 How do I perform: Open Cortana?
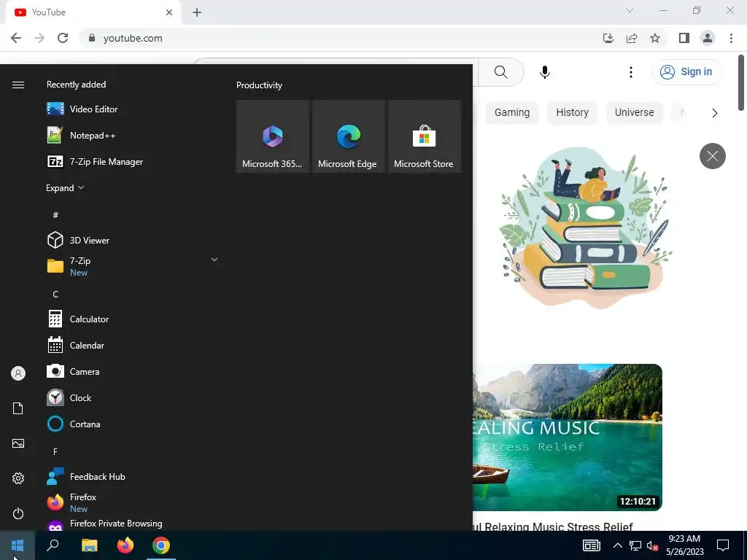coord(131,424)
